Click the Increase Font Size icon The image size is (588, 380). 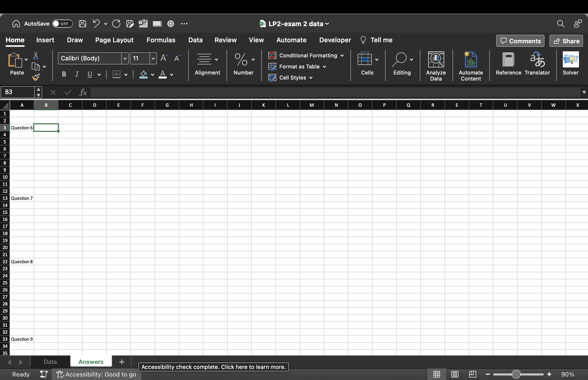click(x=164, y=58)
